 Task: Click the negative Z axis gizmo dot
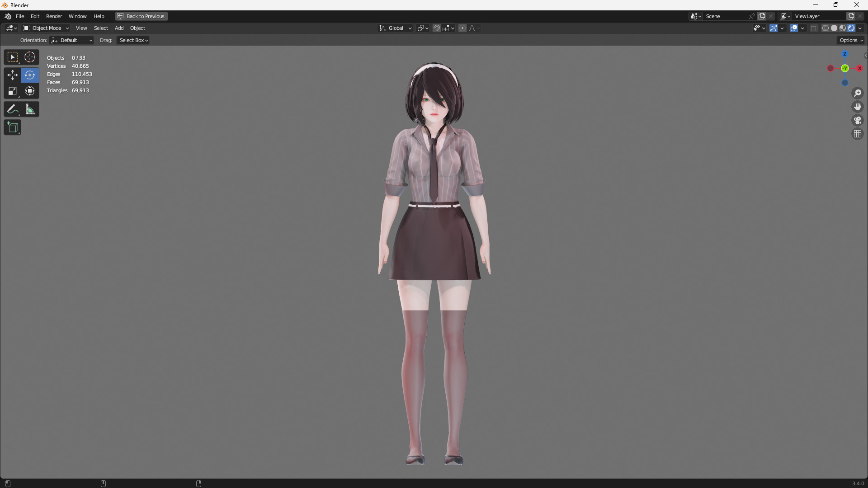(x=845, y=83)
